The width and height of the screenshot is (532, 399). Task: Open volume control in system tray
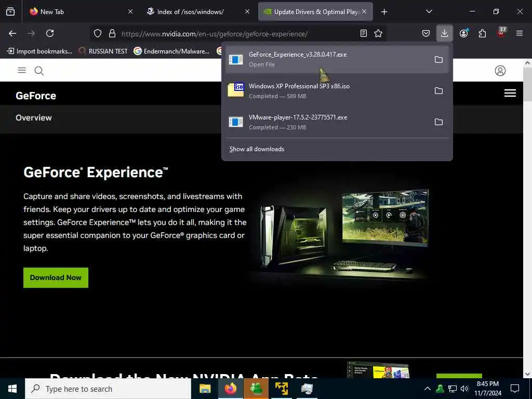click(x=464, y=389)
